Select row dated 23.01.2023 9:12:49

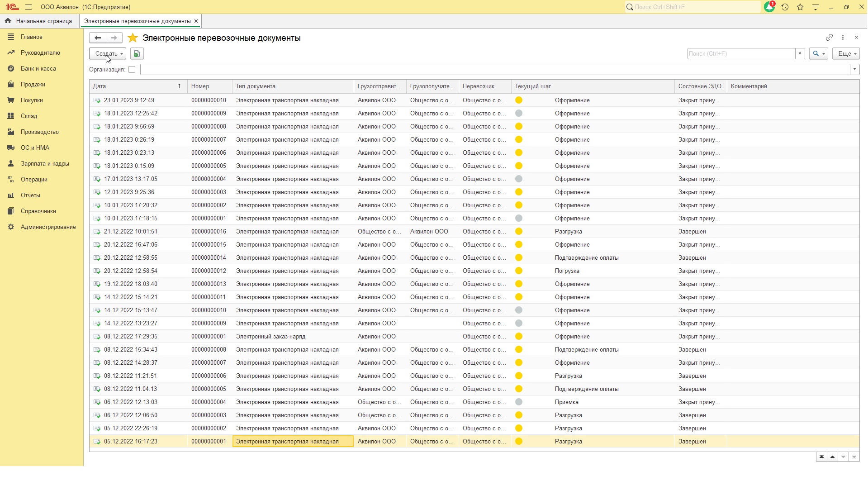[x=474, y=100]
